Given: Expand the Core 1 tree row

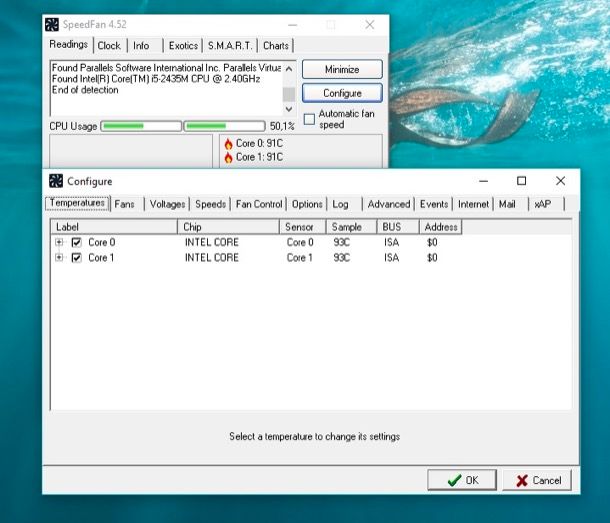Looking at the screenshot, I should pyautogui.click(x=59, y=257).
